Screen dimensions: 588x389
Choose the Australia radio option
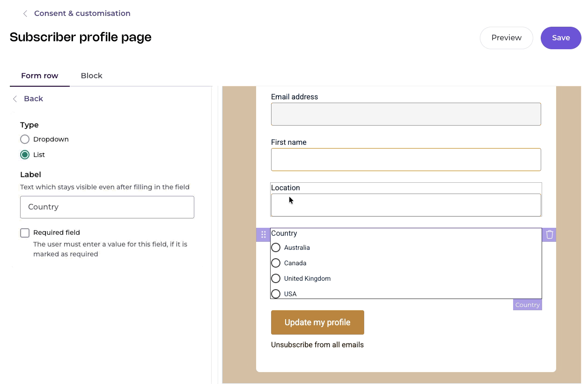276,247
